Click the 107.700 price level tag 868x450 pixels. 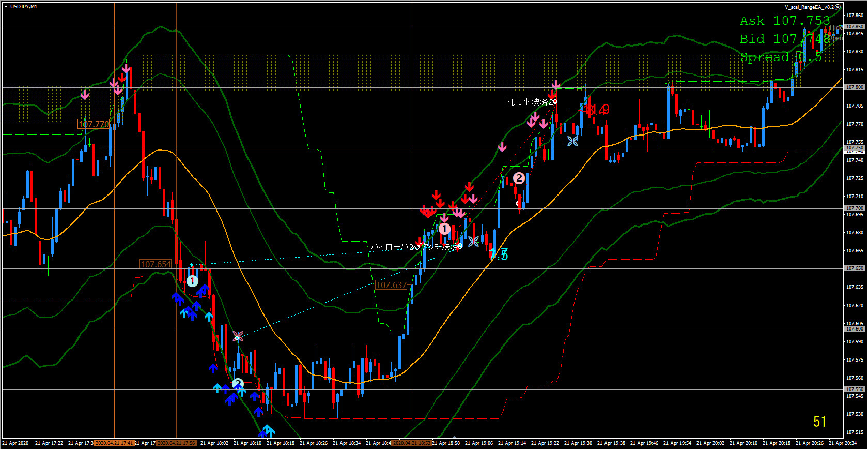tap(855, 208)
